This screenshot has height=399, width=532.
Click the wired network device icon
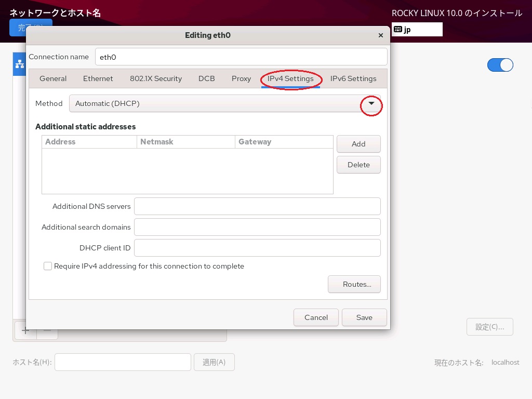(20, 64)
